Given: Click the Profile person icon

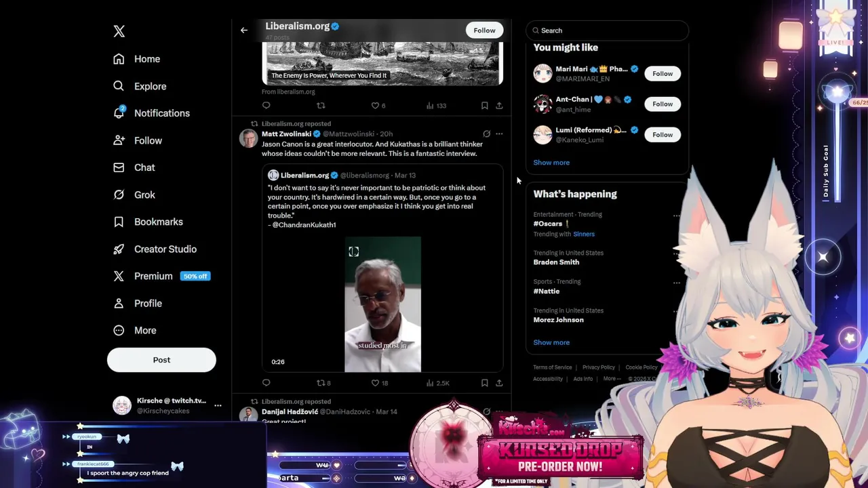Looking at the screenshot, I should [x=119, y=303].
